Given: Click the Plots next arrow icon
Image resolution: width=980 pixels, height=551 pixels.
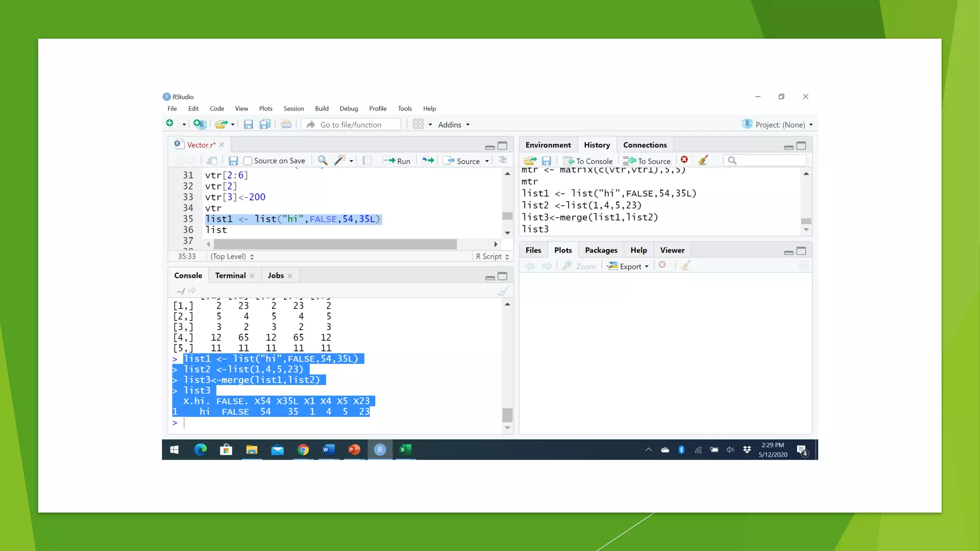Looking at the screenshot, I should click(x=547, y=266).
